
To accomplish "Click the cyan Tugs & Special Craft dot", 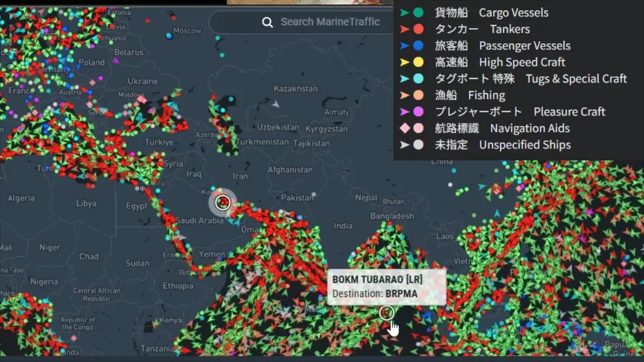I will (418, 79).
